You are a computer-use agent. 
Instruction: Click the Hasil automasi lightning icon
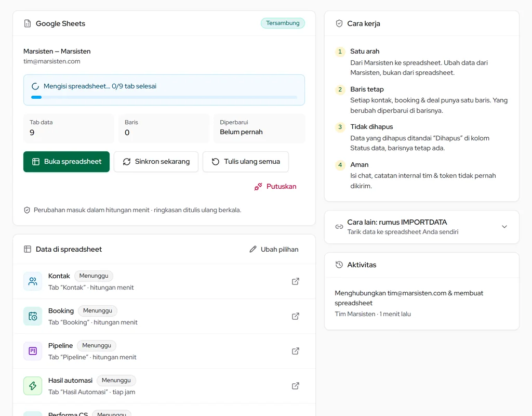coord(33,386)
